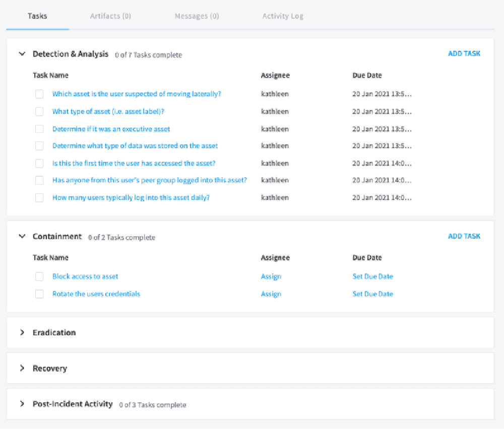This screenshot has width=504, height=430.
Task: Click due date of 'Is this the first time' task
Action: 382,163
